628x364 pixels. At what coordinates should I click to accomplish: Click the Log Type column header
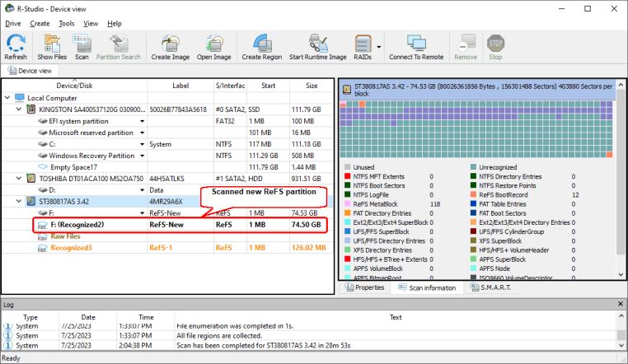(x=30, y=317)
